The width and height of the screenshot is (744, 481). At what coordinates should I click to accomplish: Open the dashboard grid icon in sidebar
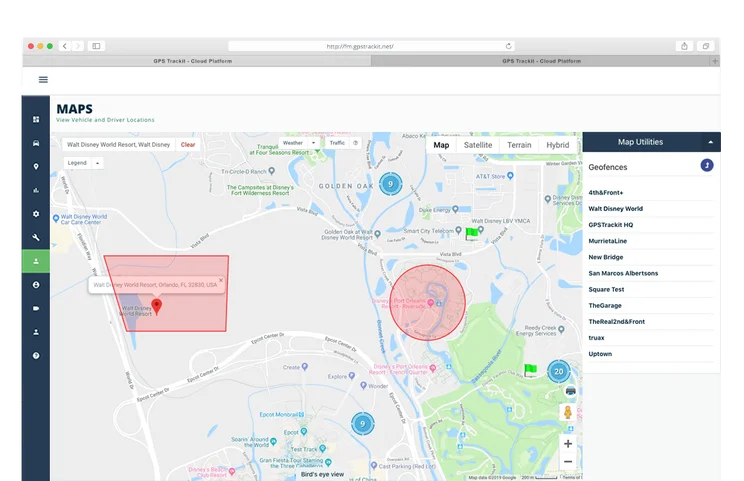coord(36,120)
